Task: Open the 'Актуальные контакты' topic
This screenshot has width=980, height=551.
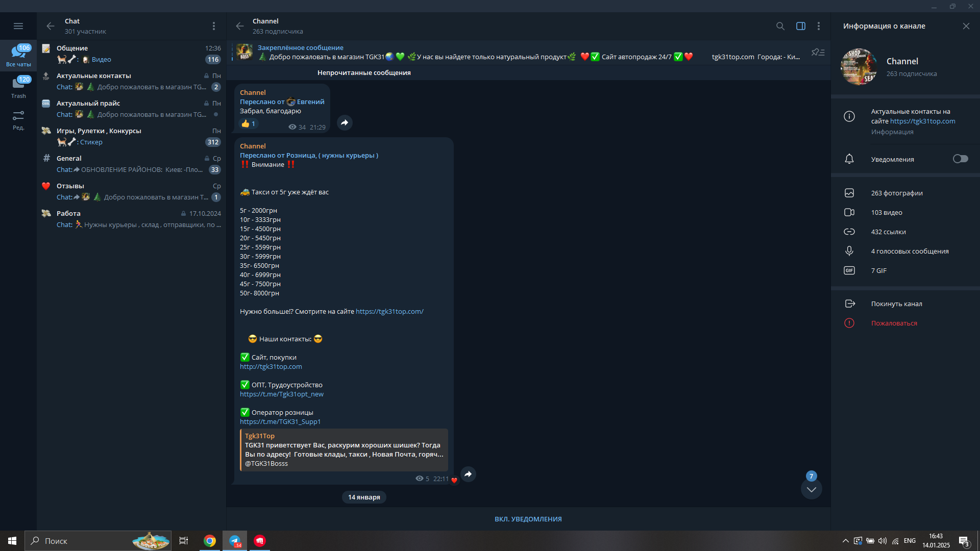Action: [132, 81]
